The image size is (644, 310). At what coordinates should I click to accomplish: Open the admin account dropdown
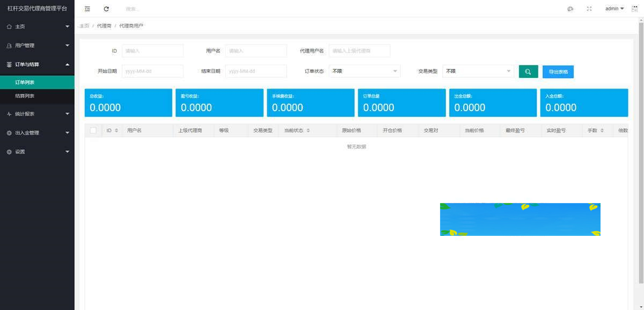point(614,9)
